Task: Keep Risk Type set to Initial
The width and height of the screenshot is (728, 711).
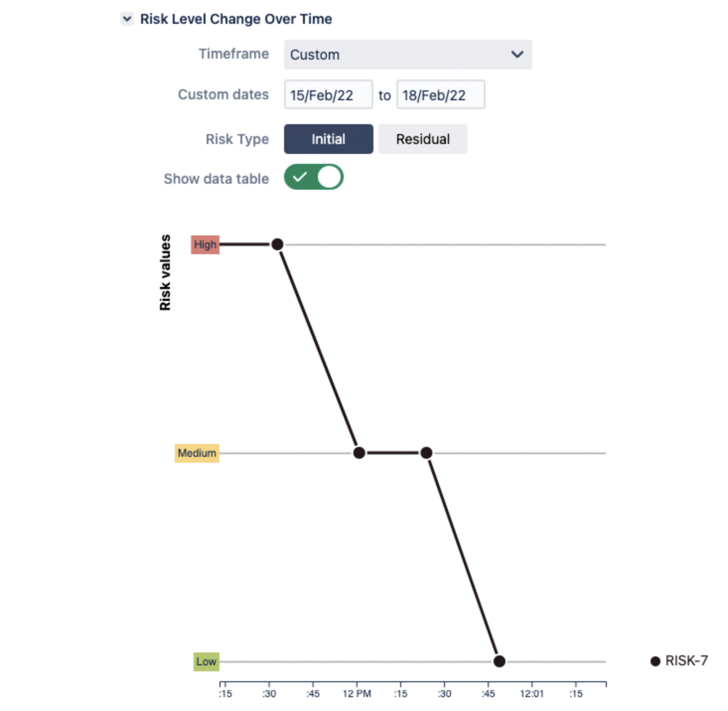Action: coord(328,139)
